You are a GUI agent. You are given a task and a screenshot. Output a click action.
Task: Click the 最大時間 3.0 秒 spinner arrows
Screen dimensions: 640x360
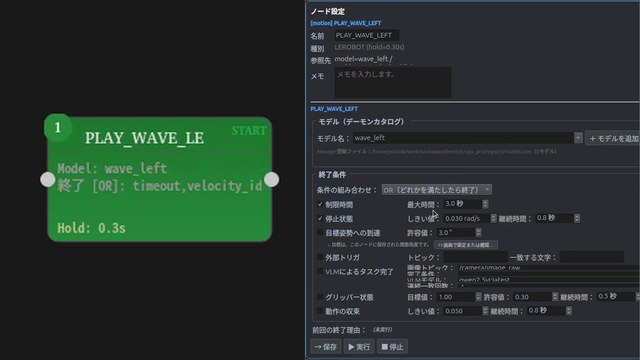[485, 204]
